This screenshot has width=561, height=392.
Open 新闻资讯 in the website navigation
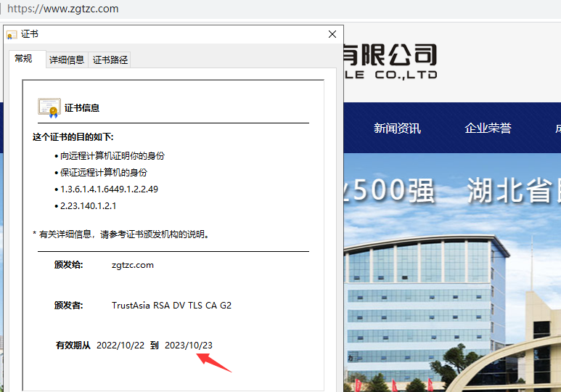coord(397,128)
